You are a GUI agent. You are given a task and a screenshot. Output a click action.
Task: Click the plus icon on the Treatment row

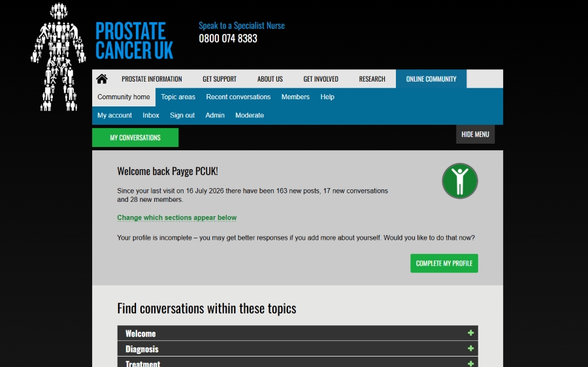click(470, 363)
